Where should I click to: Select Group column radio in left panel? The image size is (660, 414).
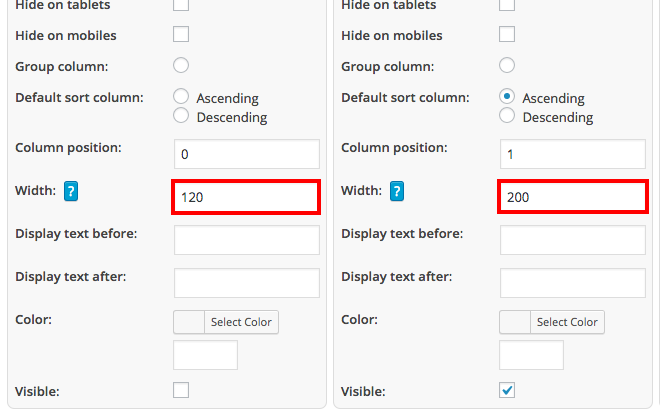click(181, 65)
